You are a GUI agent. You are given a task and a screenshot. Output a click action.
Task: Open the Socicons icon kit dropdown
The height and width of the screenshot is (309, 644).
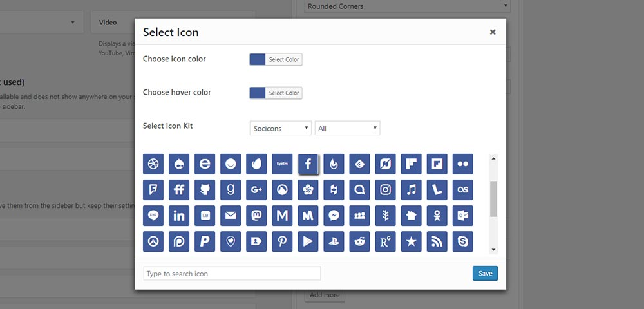tap(281, 128)
